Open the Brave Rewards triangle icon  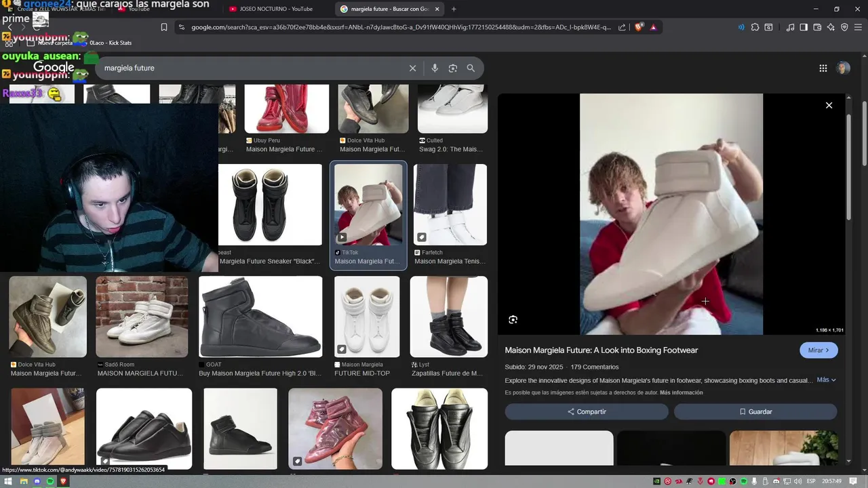pyautogui.click(x=653, y=27)
